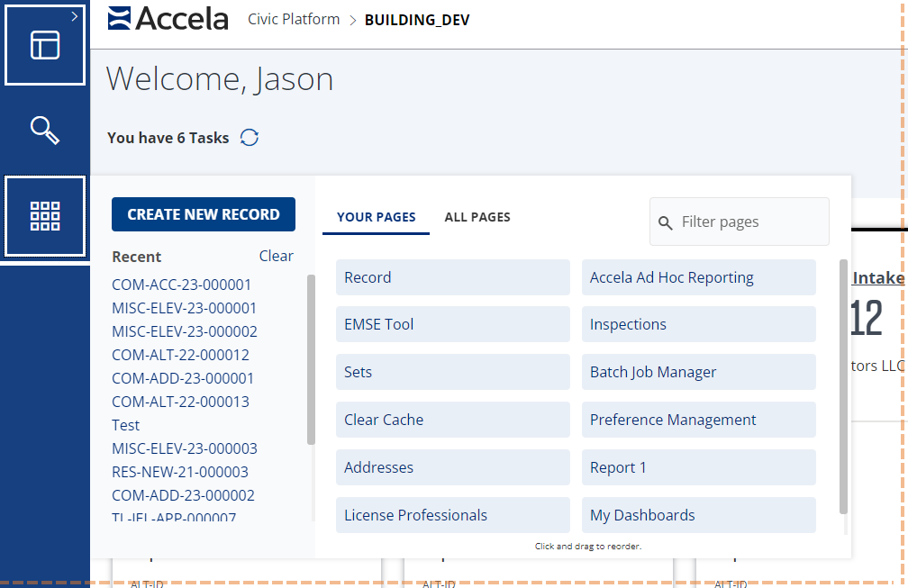Image resolution: width=908 pixels, height=588 pixels.
Task: Expand sidebar using the top chevron arrow
Action: click(x=74, y=15)
